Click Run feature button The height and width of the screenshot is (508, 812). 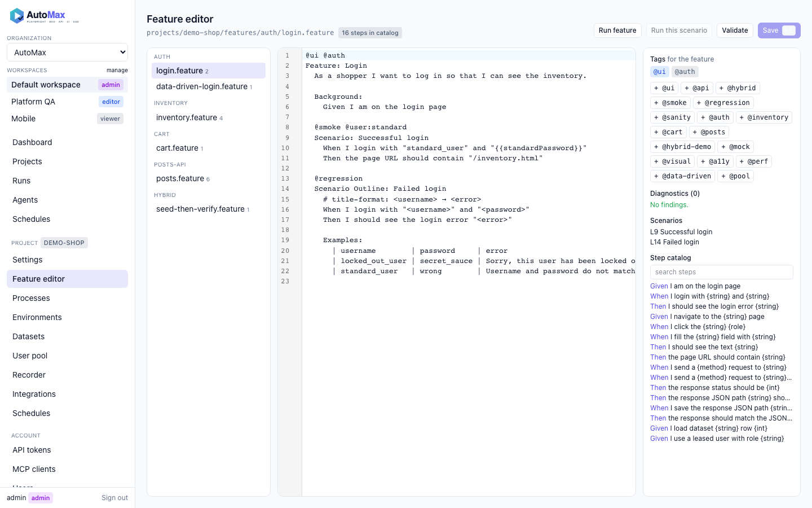pyautogui.click(x=617, y=30)
